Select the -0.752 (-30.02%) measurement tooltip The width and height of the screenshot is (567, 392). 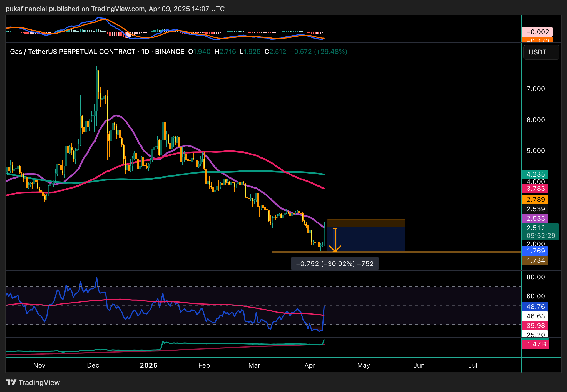pyautogui.click(x=335, y=264)
